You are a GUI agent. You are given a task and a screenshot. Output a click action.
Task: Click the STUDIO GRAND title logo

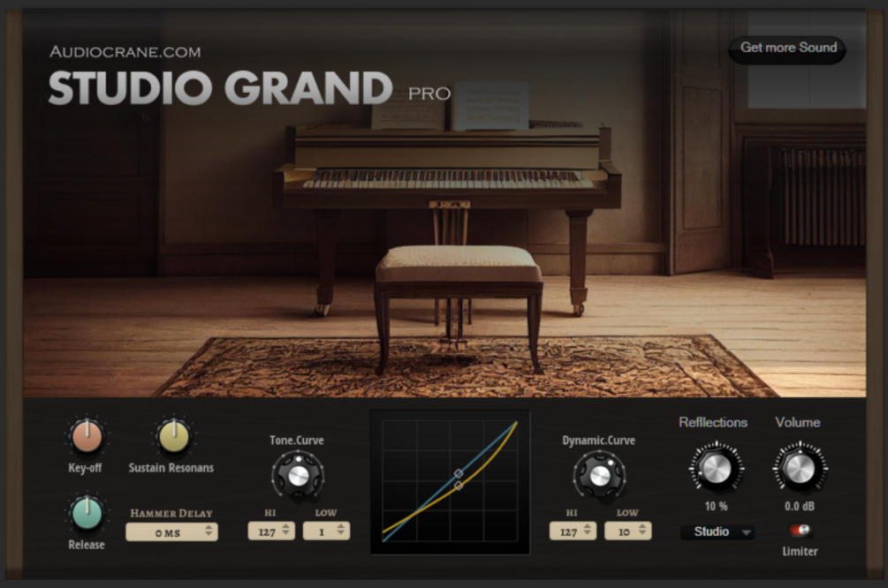(220, 88)
